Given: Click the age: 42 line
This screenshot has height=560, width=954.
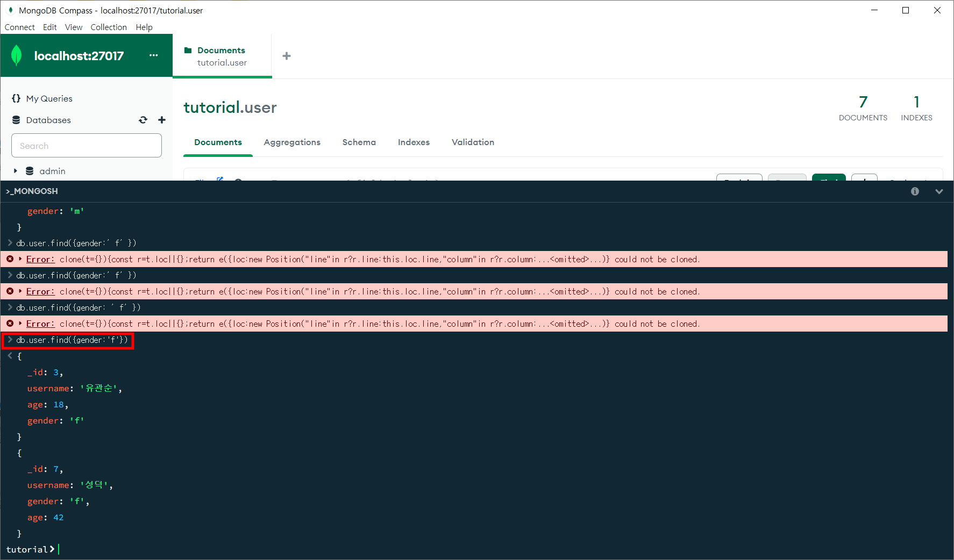Looking at the screenshot, I should pos(46,517).
